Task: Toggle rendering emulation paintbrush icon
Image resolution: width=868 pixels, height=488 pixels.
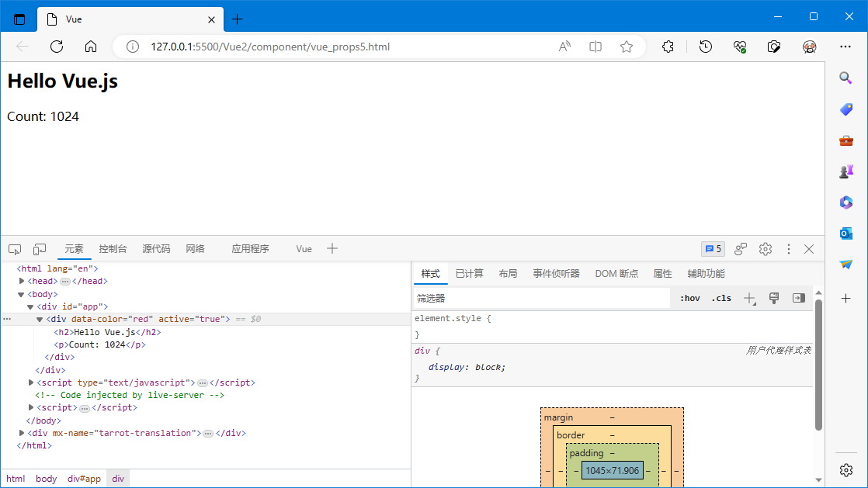Action: point(774,298)
